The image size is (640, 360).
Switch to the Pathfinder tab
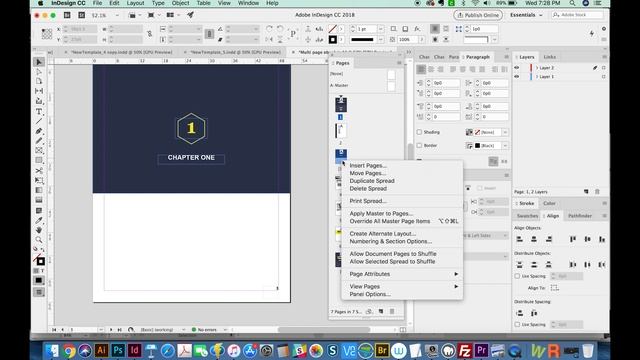pos(580,216)
